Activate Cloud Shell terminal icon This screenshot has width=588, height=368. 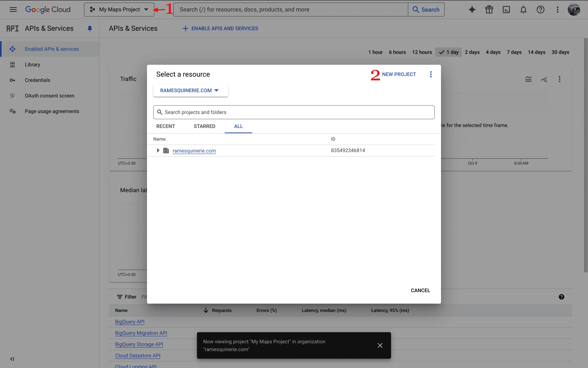[x=506, y=10]
